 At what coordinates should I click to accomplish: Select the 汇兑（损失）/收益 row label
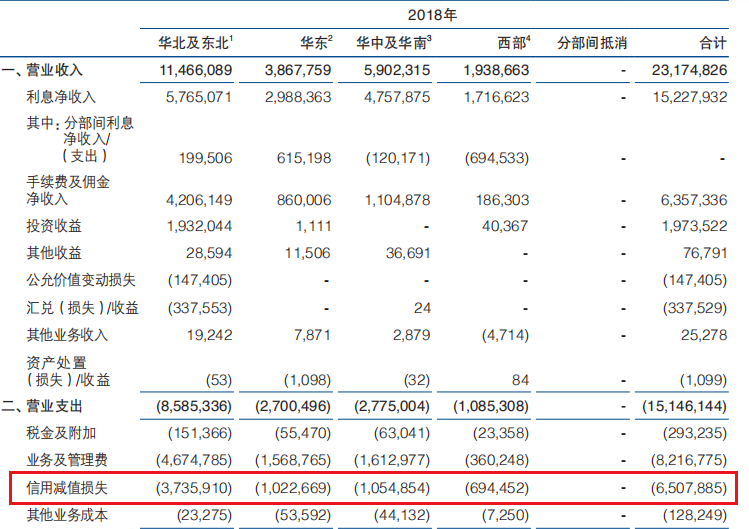(82, 308)
